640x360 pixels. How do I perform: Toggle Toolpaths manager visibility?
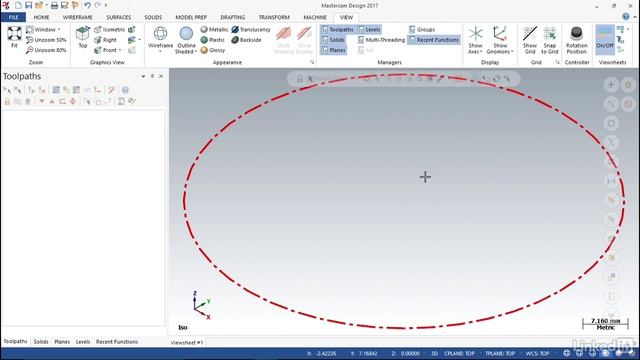[x=337, y=30]
